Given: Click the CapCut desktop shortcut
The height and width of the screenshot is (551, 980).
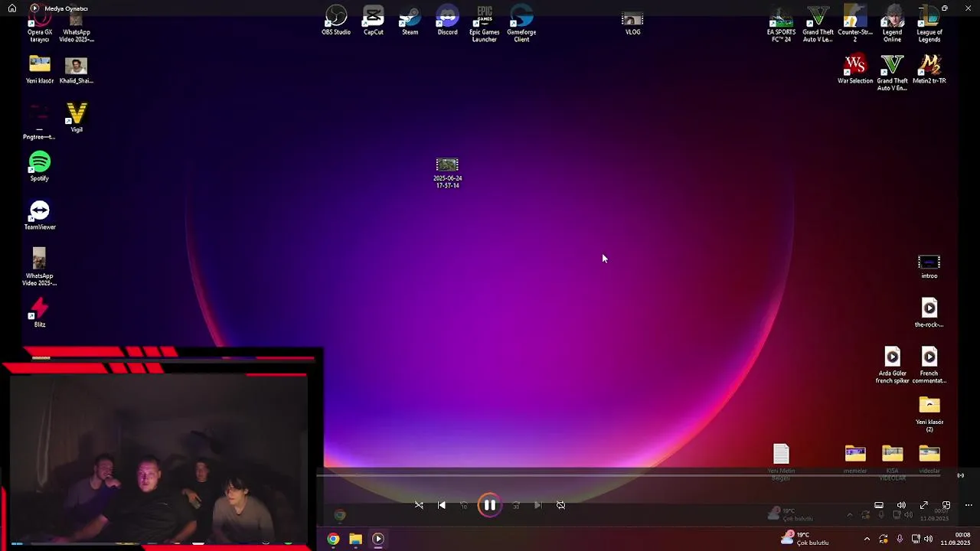Looking at the screenshot, I should pyautogui.click(x=374, y=21).
